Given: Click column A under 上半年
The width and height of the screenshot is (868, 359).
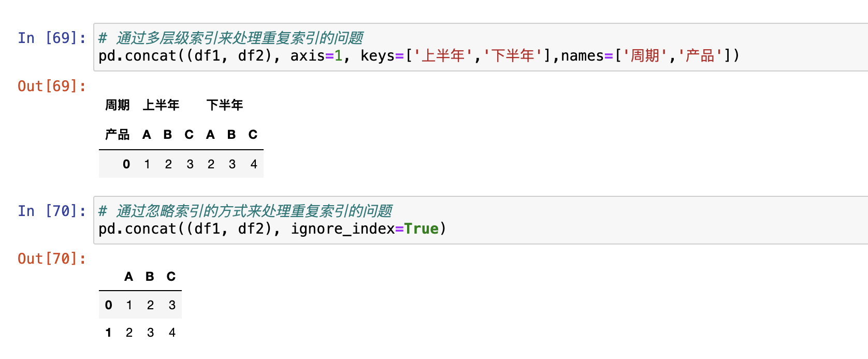Looking at the screenshot, I should pos(147,135).
